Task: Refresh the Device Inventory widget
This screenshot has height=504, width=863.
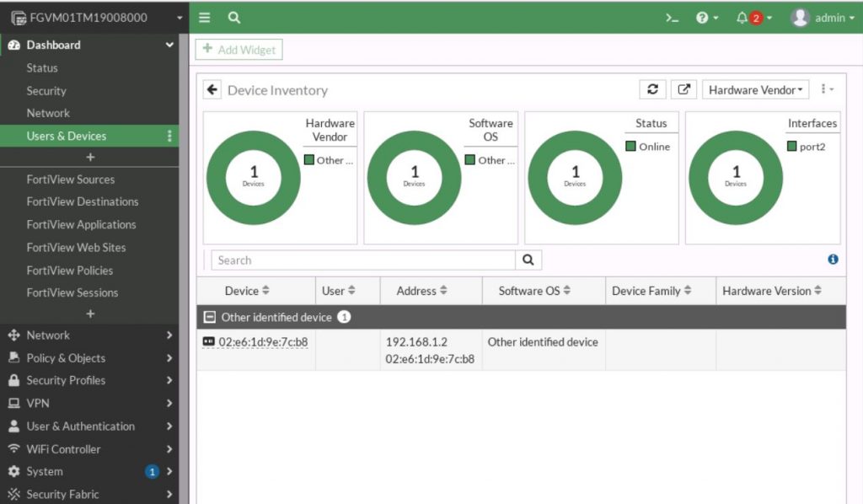Action: coord(653,88)
